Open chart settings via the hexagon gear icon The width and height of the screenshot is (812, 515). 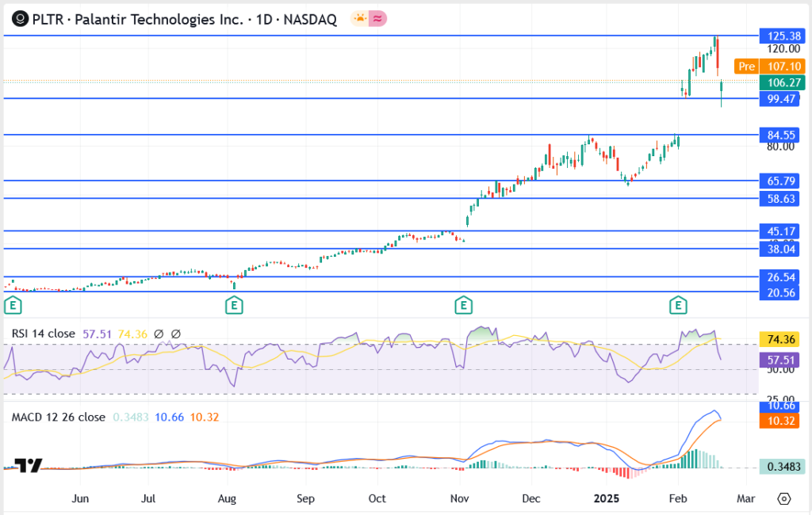pyautogui.click(x=783, y=498)
